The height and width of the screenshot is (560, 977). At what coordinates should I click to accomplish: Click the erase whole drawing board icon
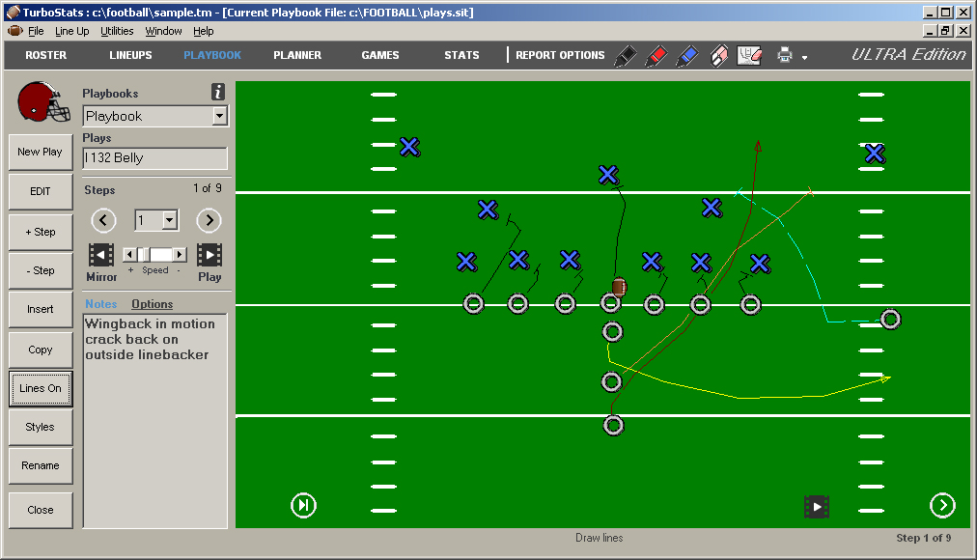tap(749, 55)
